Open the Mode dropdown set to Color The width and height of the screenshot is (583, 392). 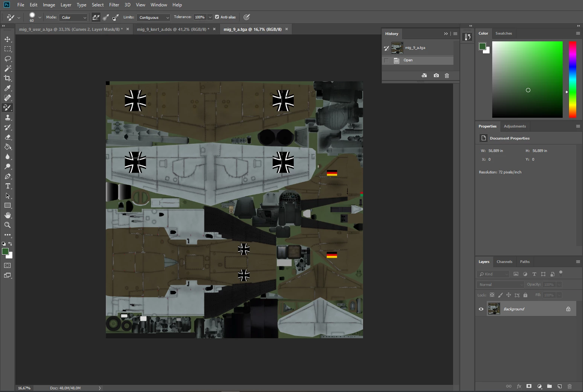pyautogui.click(x=73, y=17)
